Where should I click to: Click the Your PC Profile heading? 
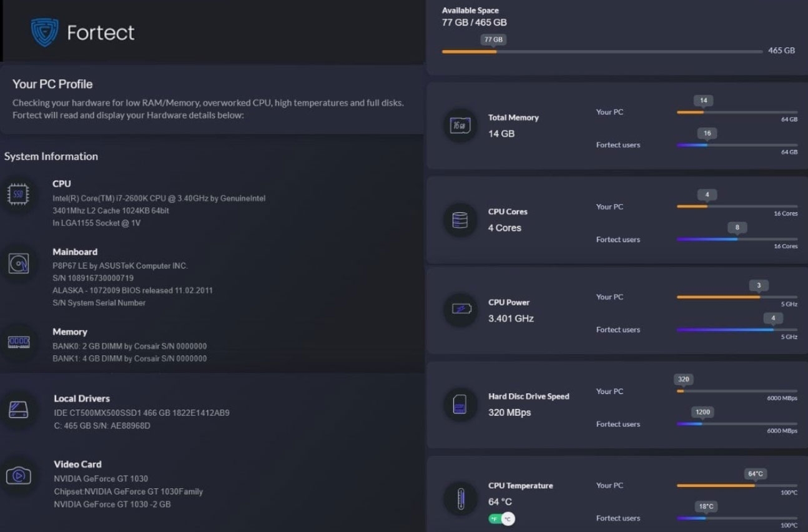click(52, 84)
